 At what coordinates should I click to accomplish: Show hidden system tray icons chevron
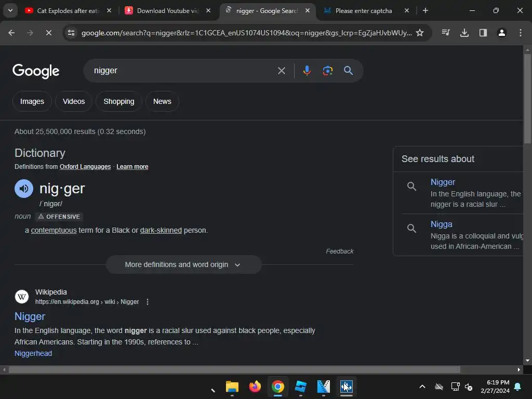tap(422, 387)
